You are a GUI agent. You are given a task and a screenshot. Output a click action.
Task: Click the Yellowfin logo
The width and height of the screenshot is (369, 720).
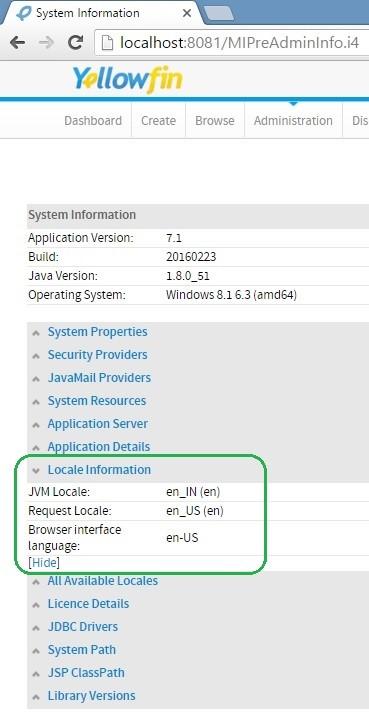pos(128,79)
